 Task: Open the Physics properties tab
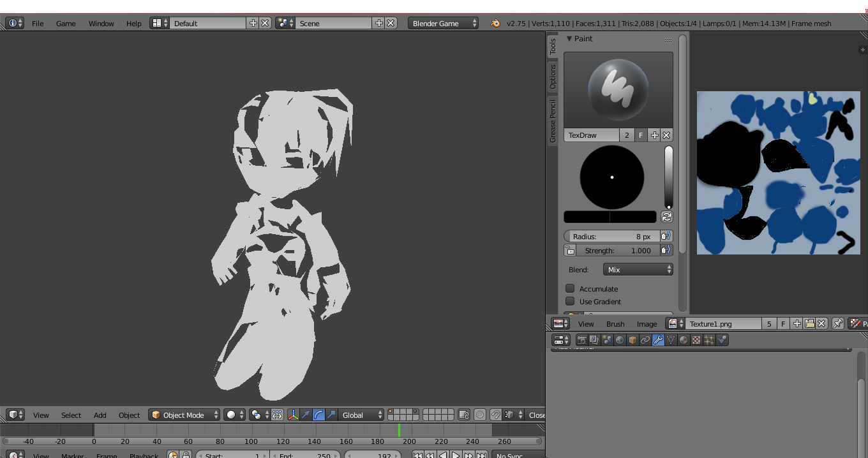click(x=722, y=340)
